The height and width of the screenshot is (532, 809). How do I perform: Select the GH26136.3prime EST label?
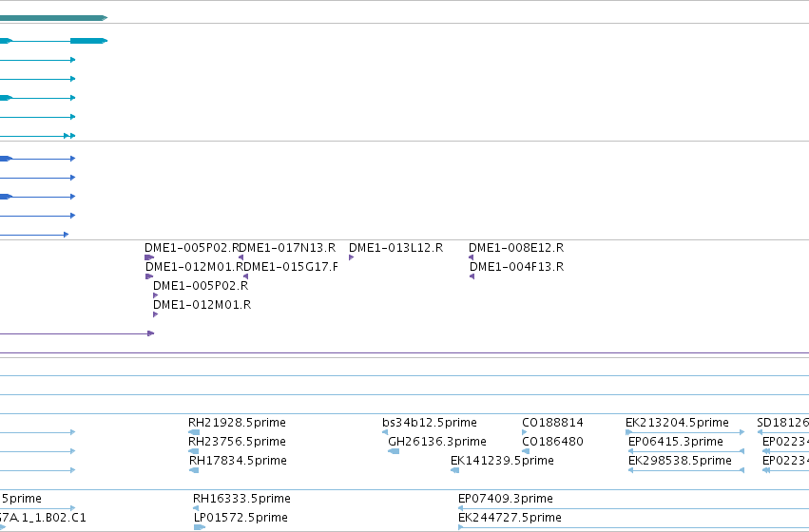point(437,442)
